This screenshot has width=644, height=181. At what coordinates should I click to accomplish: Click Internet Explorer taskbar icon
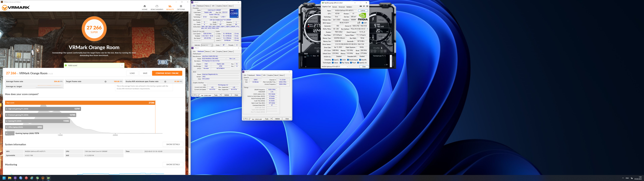click(32, 178)
